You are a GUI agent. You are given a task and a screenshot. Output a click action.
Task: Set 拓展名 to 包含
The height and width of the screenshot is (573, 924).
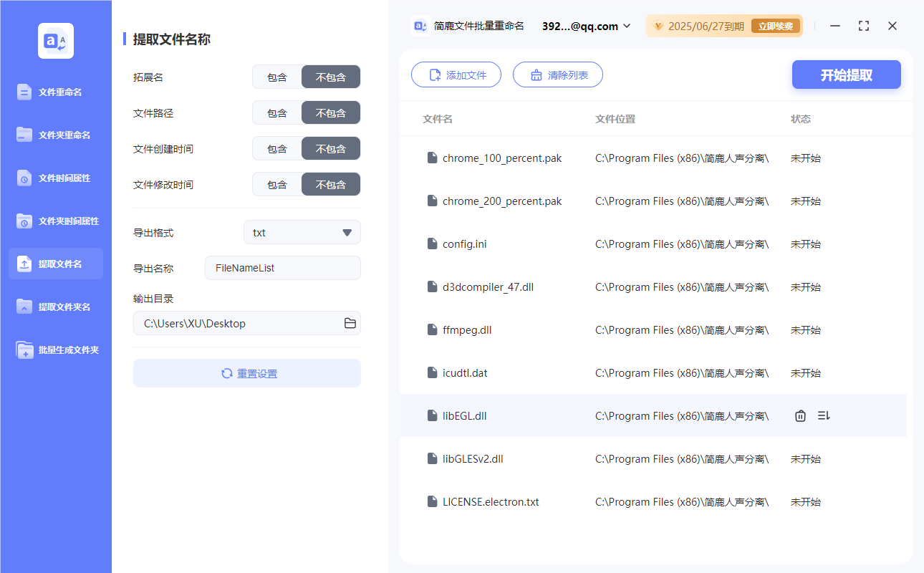[x=276, y=77]
